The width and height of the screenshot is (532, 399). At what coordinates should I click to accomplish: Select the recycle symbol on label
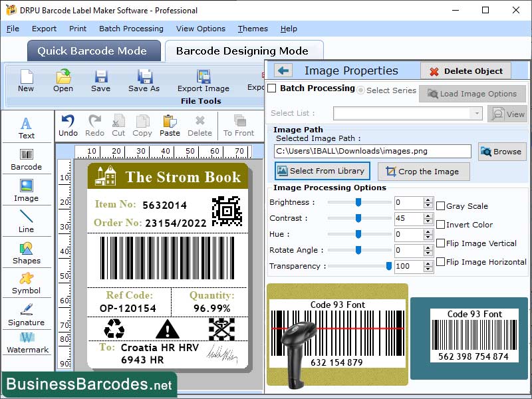[114, 329]
